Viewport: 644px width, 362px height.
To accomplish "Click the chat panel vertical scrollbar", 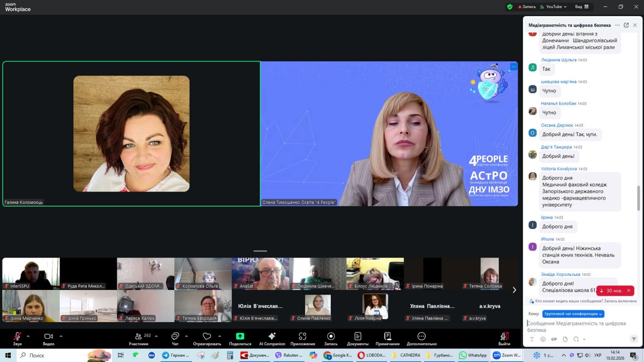I will pyautogui.click(x=638, y=198).
